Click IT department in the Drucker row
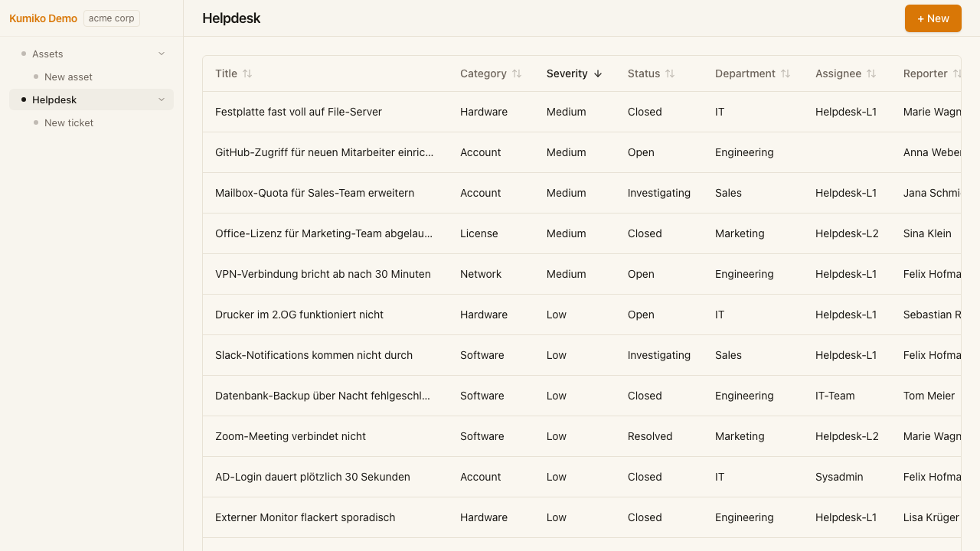Screen dimensions: 980x551 720,315
